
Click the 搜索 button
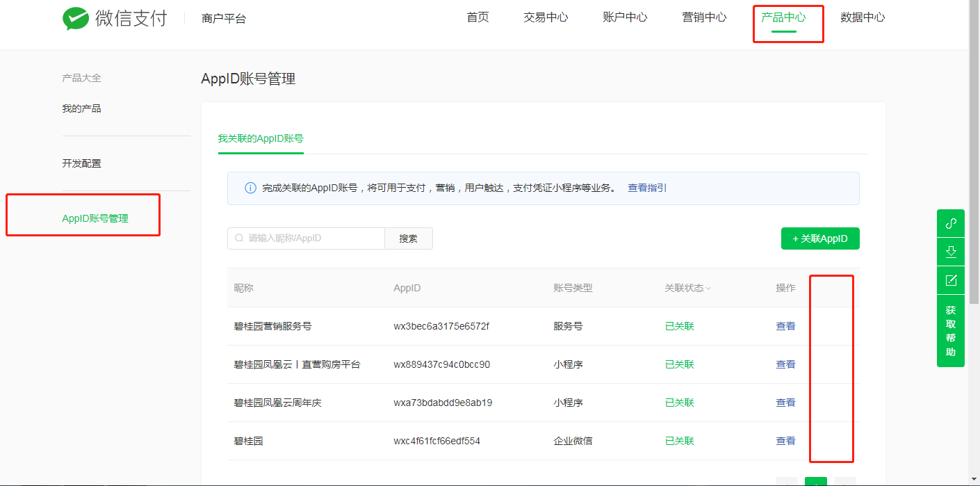tap(409, 238)
